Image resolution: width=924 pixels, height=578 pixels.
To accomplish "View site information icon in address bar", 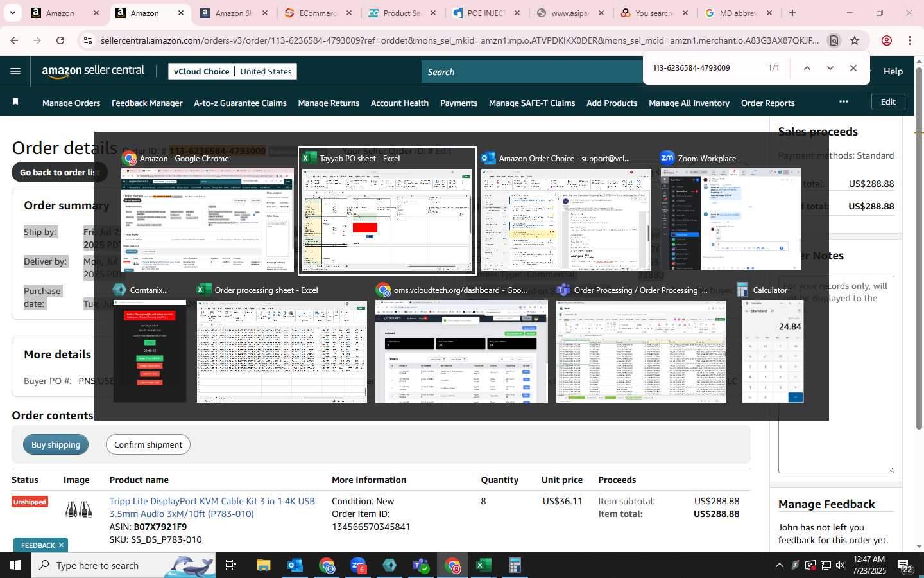I will 88,40.
